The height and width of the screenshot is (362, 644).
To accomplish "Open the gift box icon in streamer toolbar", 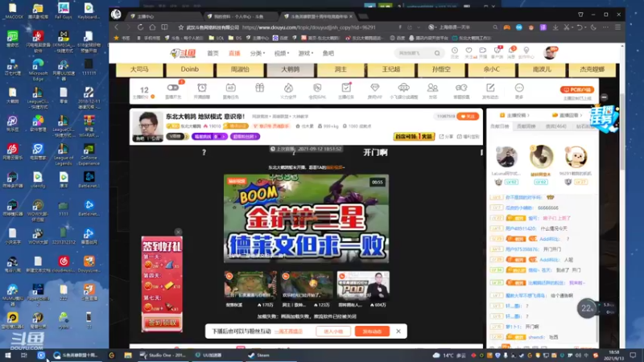I will (259, 88).
